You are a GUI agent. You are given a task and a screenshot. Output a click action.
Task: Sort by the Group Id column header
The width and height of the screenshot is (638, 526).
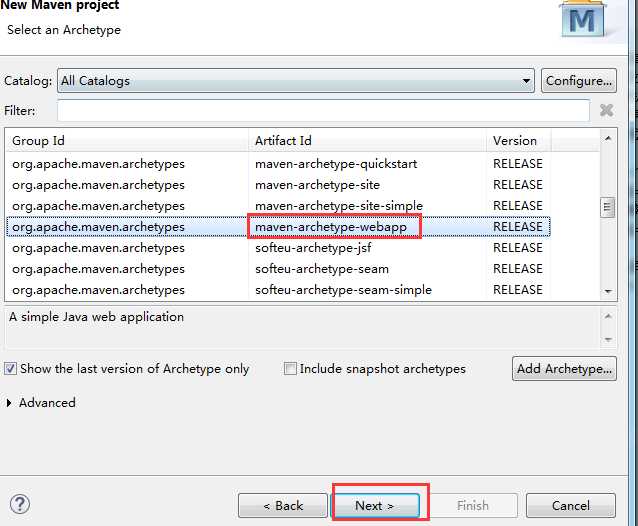(127, 140)
